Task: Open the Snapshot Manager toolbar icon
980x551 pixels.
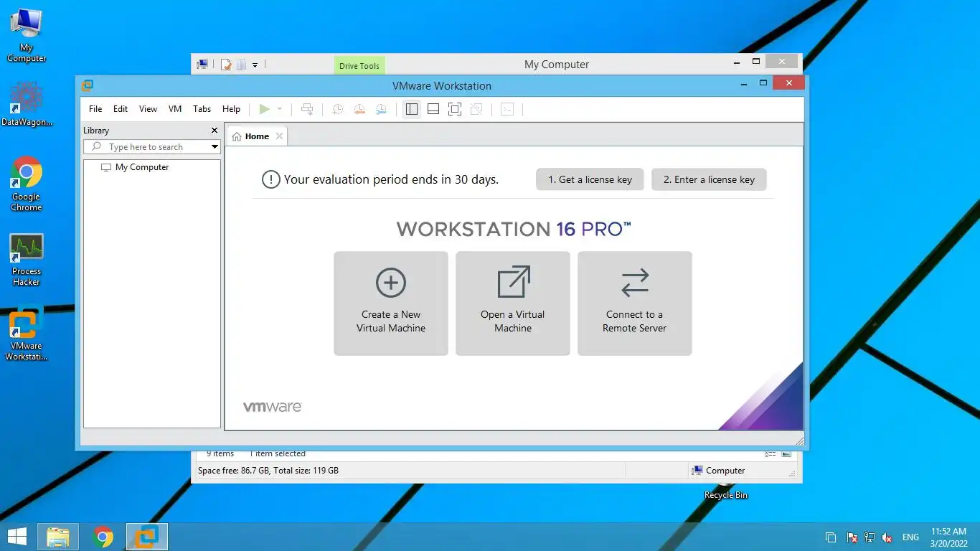Action: click(x=381, y=109)
